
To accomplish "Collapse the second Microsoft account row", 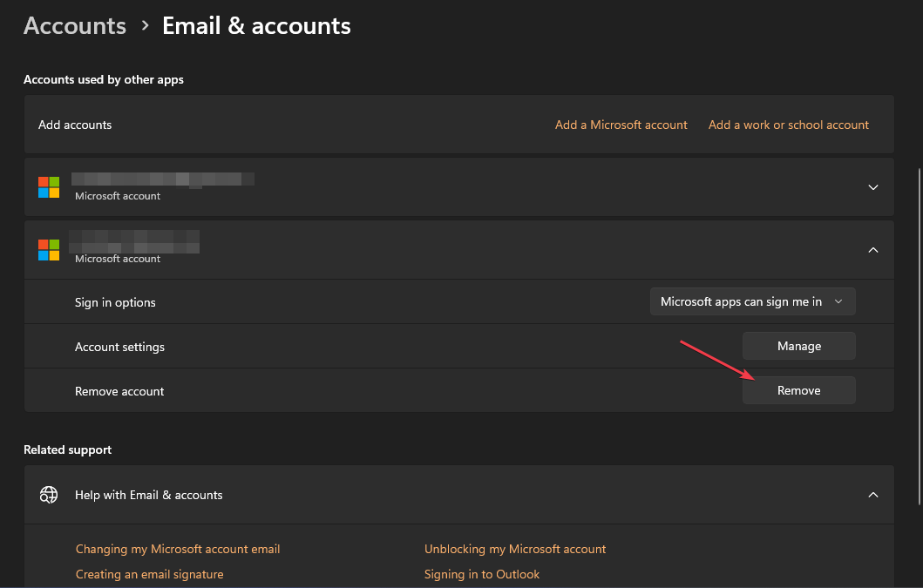I will coord(873,250).
